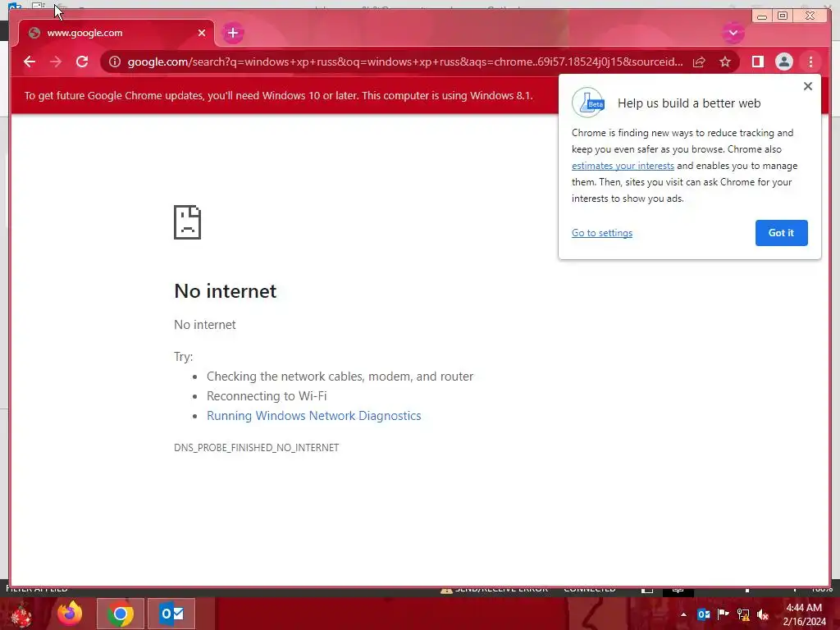Run Windows Network Diagnostics link

click(x=314, y=416)
